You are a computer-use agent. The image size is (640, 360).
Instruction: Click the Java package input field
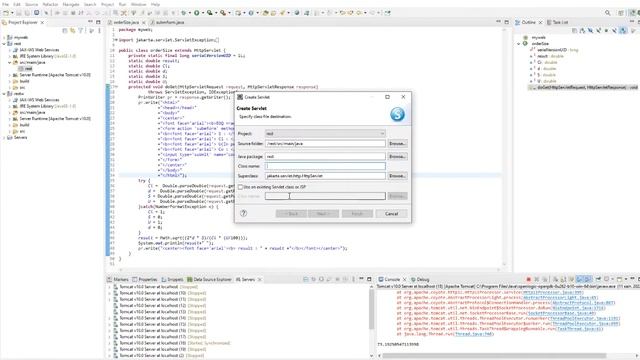[325, 156]
